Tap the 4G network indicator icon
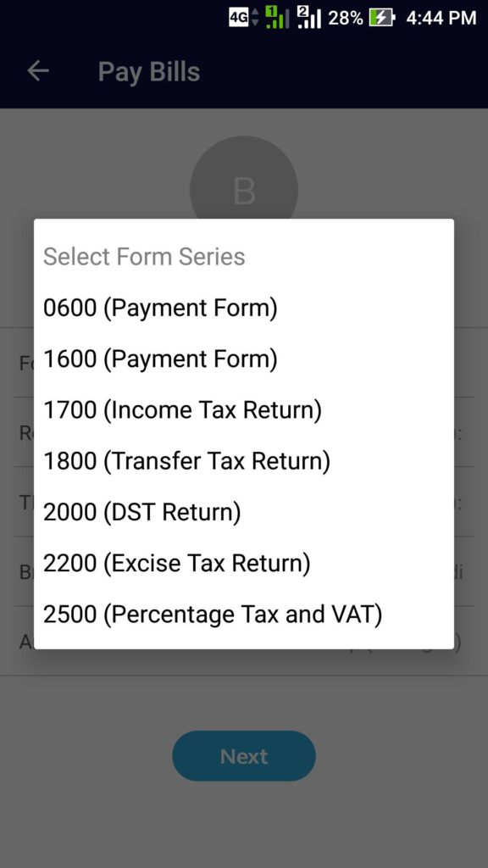This screenshot has width=488, height=868. [x=243, y=18]
